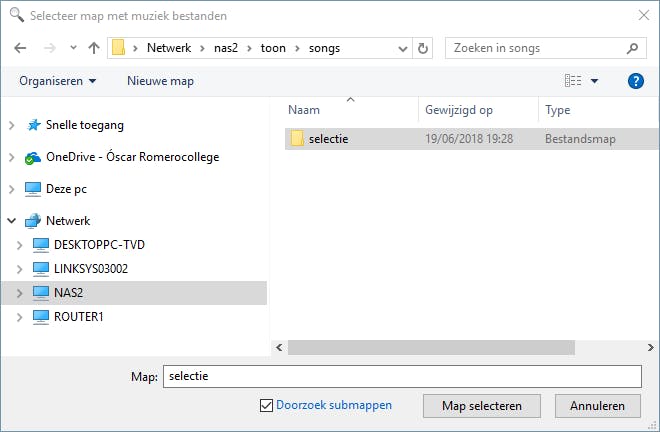Expand the DESKTOPPC-TVD tree node

22,245
